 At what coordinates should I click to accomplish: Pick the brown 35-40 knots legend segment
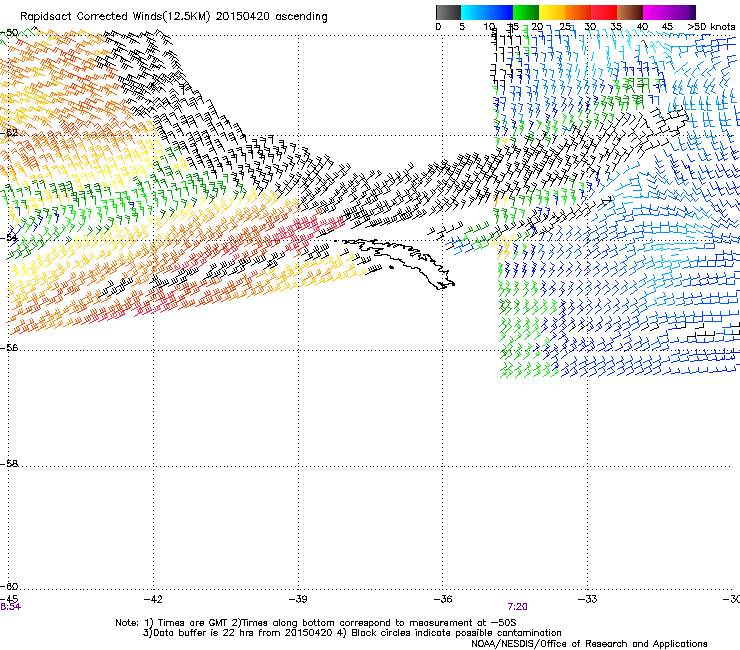click(630, 12)
